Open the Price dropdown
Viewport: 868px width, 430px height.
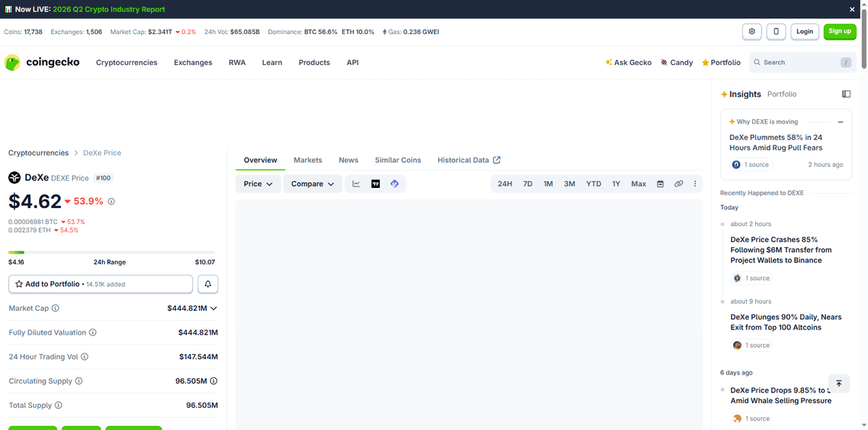click(258, 184)
